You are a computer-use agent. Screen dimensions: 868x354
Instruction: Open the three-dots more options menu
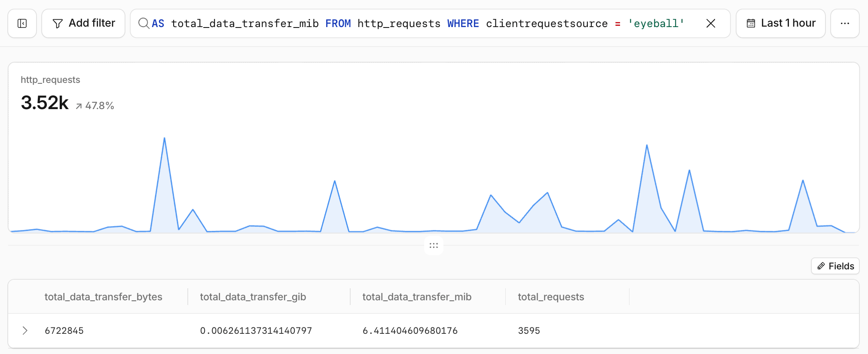coord(845,23)
